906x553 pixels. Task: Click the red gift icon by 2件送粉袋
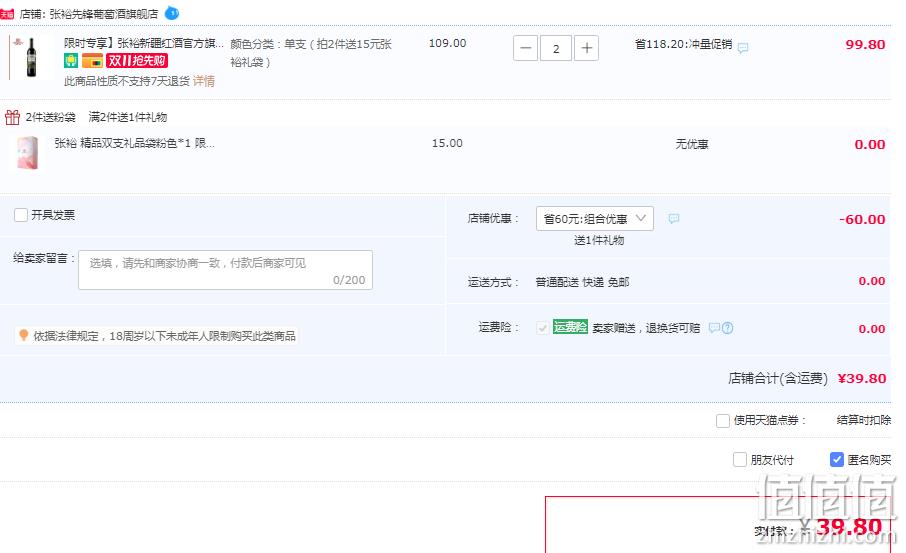tap(12, 117)
